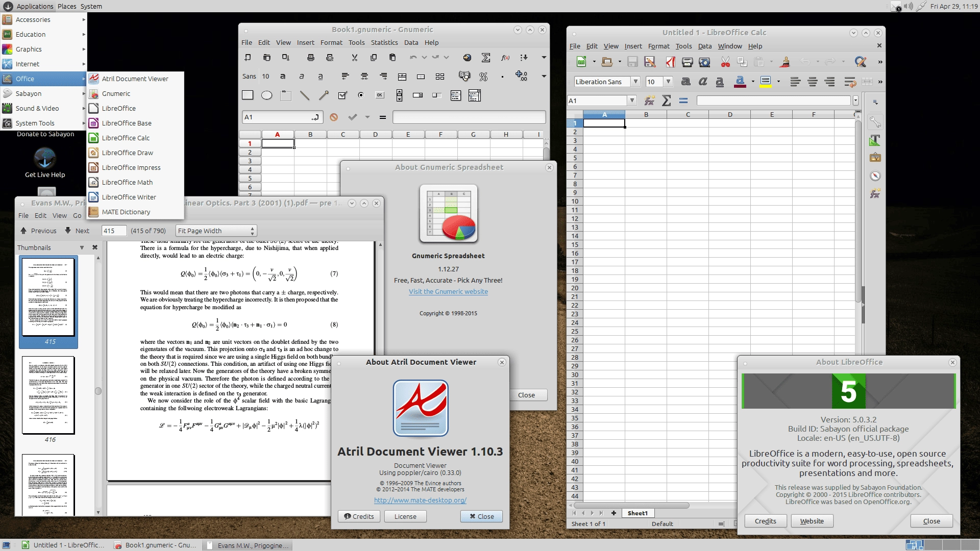Open Calc font name dropdown arrow
This screenshot has width=980, height=551.
click(x=635, y=82)
